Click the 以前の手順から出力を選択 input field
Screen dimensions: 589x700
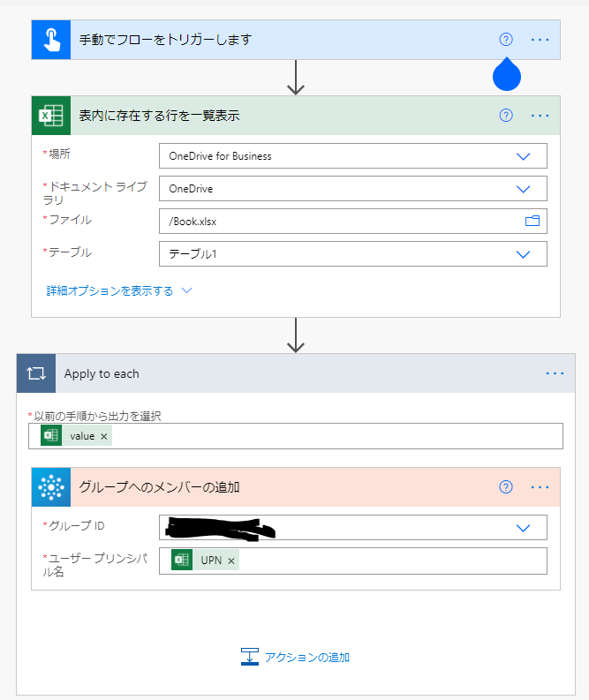pos(296,436)
